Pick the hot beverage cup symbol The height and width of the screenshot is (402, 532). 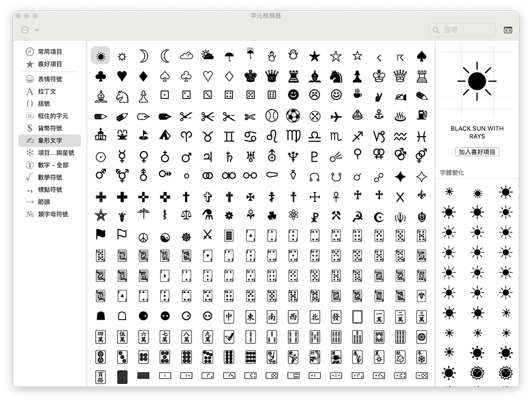358,94
